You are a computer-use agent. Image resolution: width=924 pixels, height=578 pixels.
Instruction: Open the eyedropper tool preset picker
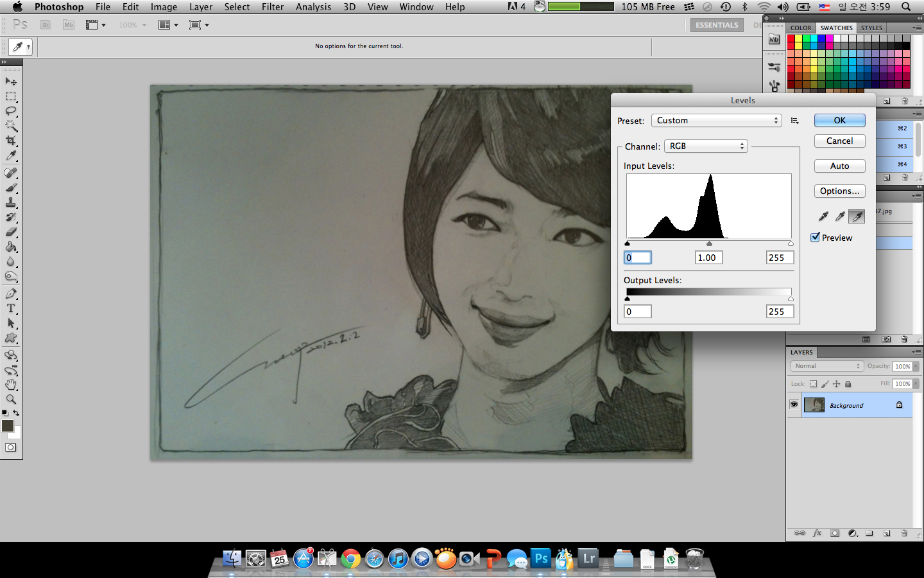pyautogui.click(x=21, y=47)
